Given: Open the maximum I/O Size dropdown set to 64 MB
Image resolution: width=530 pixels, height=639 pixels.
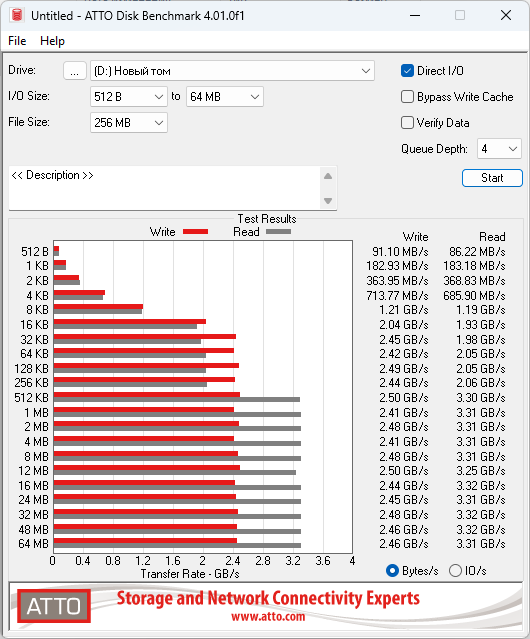Looking at the screenshot, I should pyautogui.click(x=225, y=97).
